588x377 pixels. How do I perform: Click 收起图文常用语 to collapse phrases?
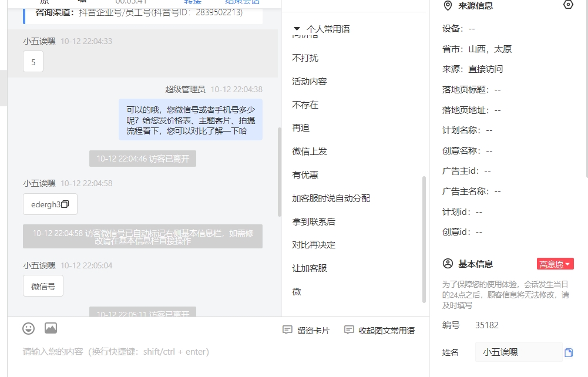tap(379, 330)
